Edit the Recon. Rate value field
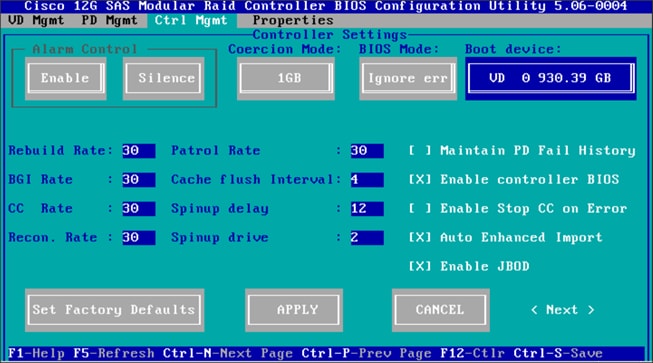This screenshot has width=653, height=363. click(139, 238)
